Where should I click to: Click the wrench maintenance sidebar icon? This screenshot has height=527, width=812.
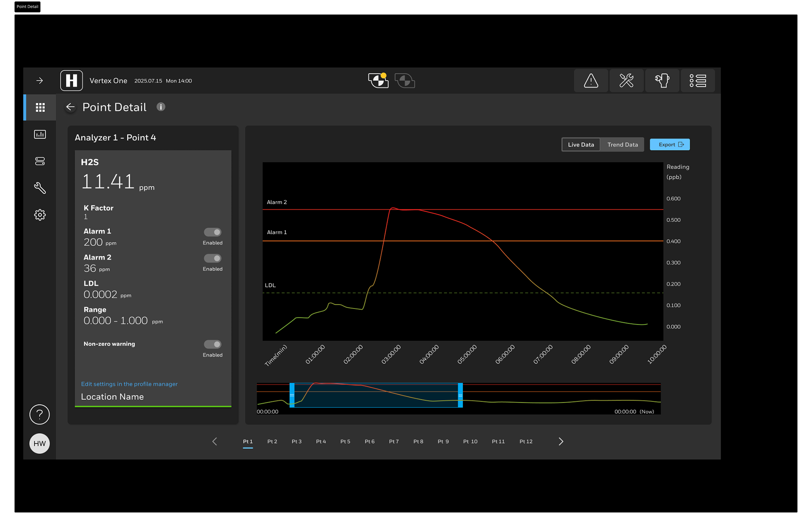(x=40, y=188)
